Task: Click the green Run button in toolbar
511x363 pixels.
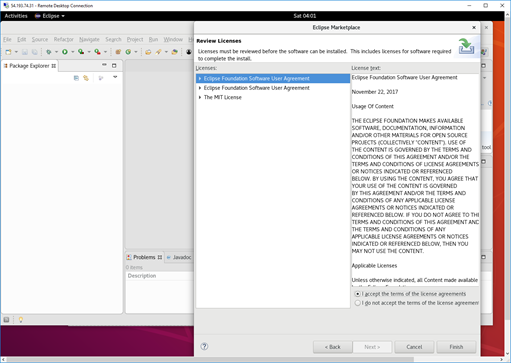Action: click(65, 52)
